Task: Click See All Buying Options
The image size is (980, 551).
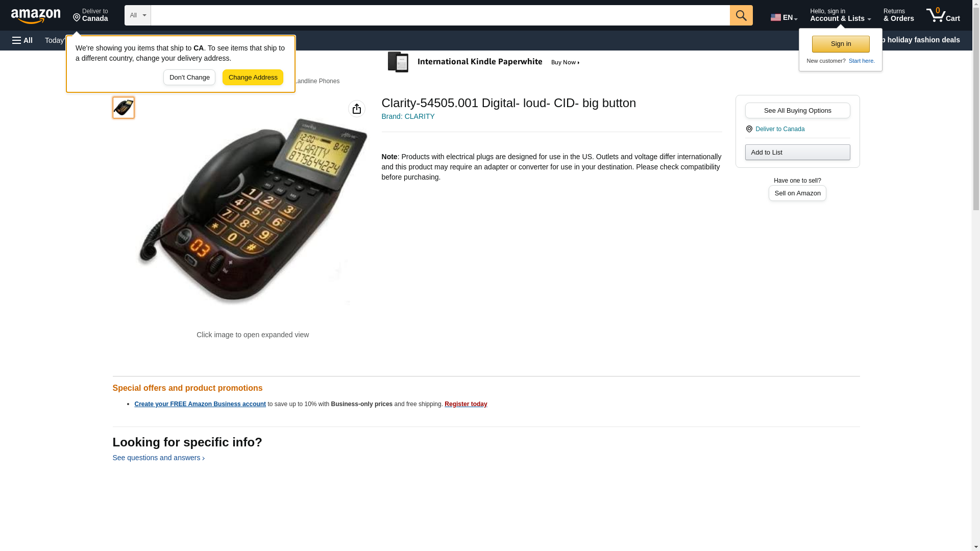Action: coord(797,111)
